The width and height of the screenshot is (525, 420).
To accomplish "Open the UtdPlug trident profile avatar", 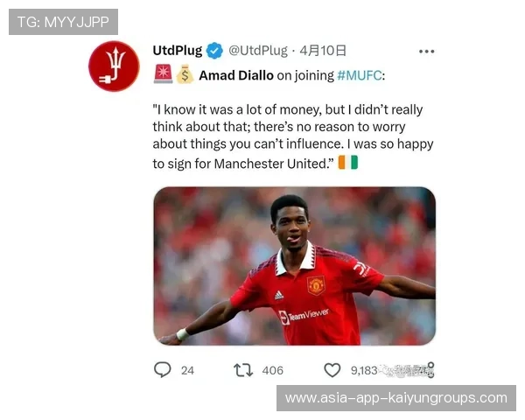I will (x=114, y=66).
